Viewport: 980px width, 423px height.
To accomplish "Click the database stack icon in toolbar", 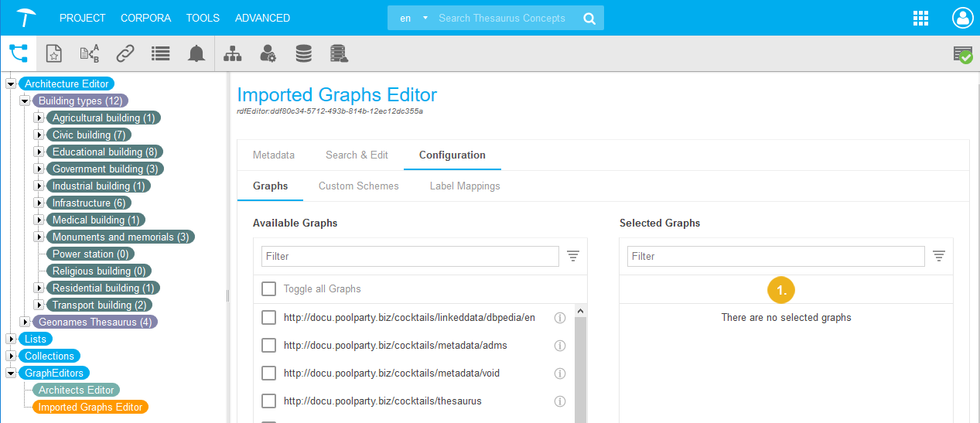I will point(304,53).
